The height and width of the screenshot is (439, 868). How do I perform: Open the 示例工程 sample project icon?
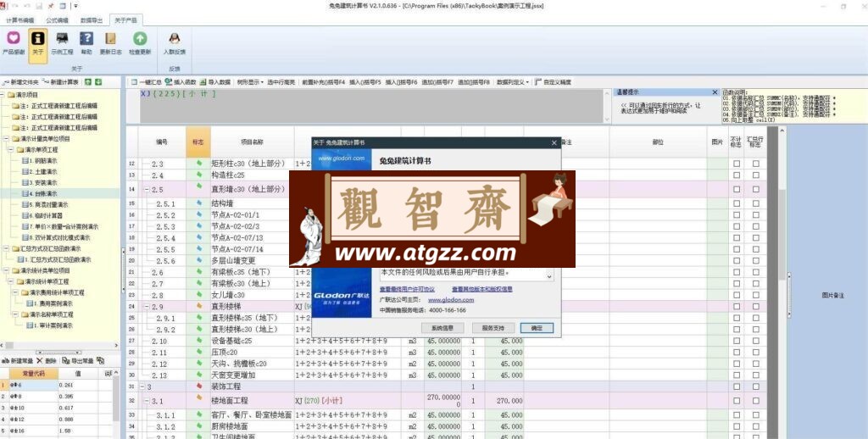[62, 38]
